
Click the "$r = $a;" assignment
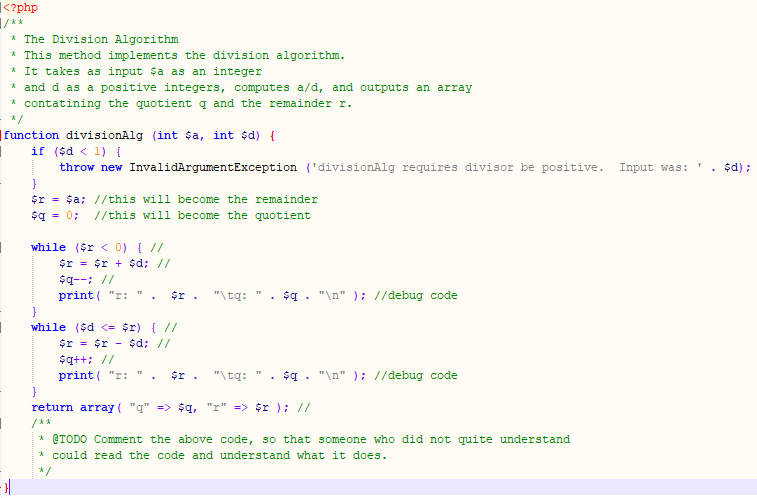[59, 199]
